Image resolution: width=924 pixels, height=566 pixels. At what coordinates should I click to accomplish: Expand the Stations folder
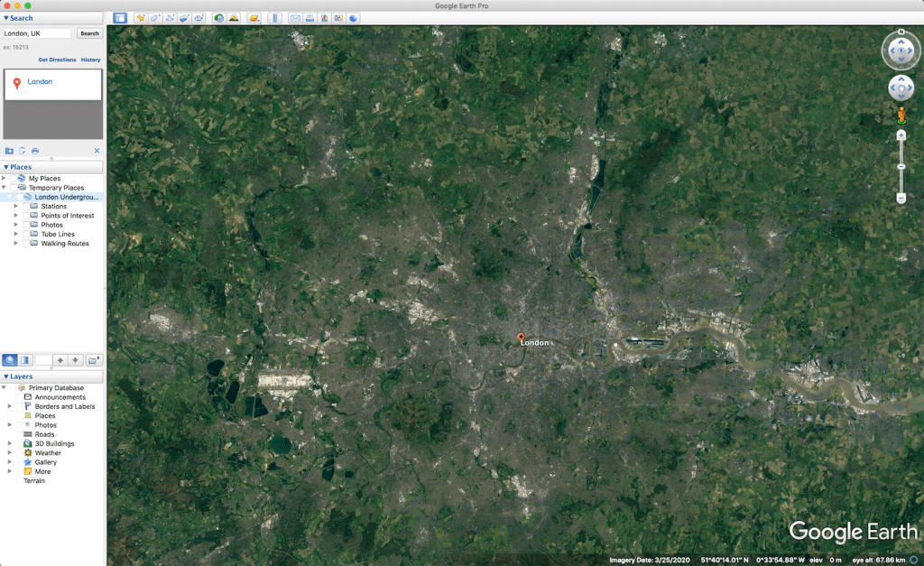16,207
